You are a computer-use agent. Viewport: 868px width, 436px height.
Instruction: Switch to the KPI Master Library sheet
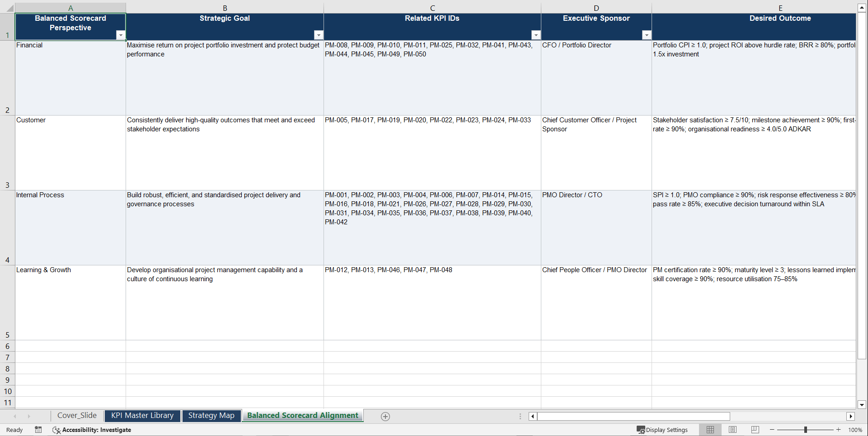(142, 416)
